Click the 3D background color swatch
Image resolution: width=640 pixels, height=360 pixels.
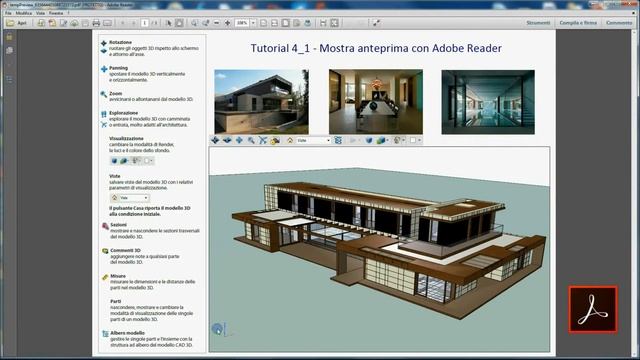point(413,140)
